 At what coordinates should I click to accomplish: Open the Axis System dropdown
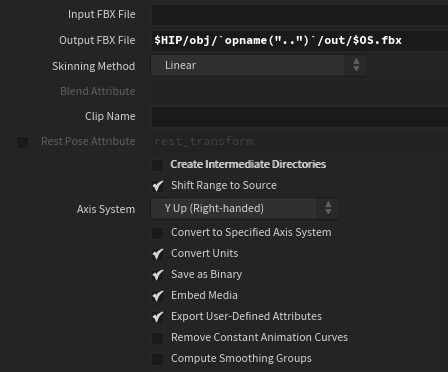point(245,208)
